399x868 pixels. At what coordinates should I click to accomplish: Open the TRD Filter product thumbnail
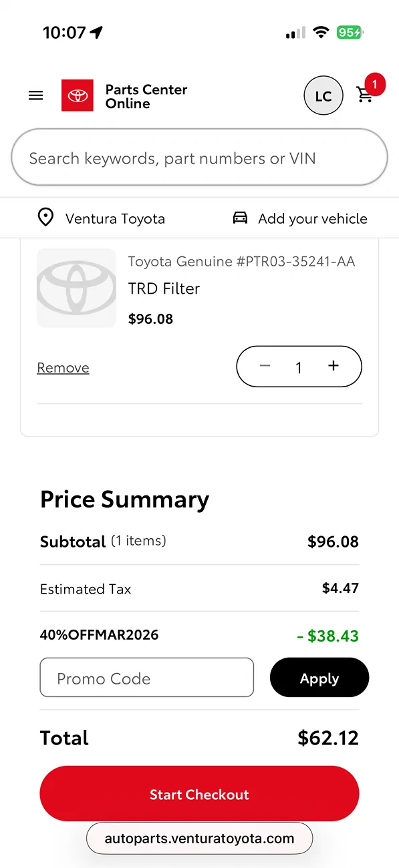pyautogui.click(x=76, y=288)
